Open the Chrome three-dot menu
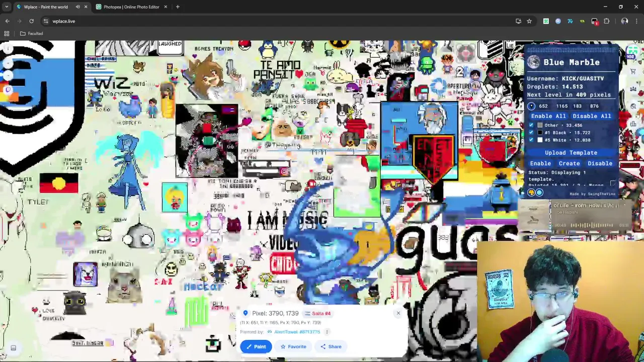Image resolution: width=644 pixels, height=362 pixels. pyautogui.click(x=636, y=21)
